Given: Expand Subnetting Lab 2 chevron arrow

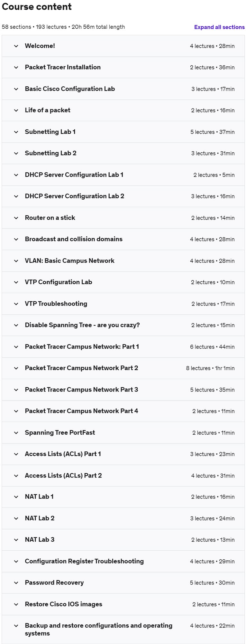Looking at the screenshot, I should (16, 153).
